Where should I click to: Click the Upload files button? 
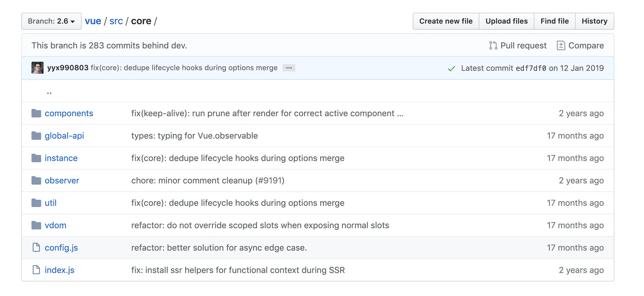click(506, 21)
